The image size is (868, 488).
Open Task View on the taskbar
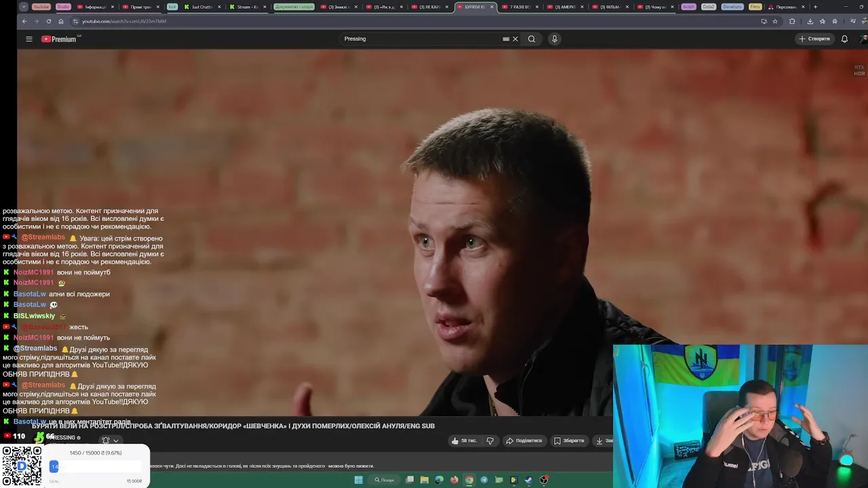click(410, 480)
